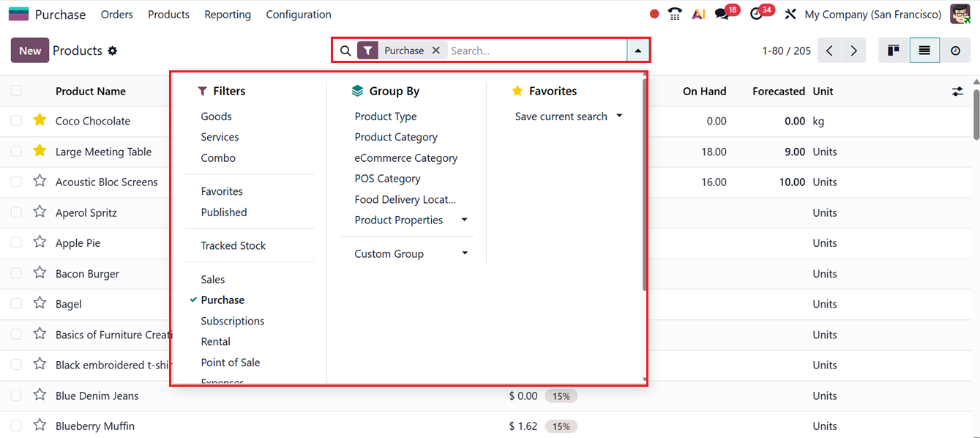The image size is (980, 438).
Task: Switch to the Kanban view
Action: [893, 50]
